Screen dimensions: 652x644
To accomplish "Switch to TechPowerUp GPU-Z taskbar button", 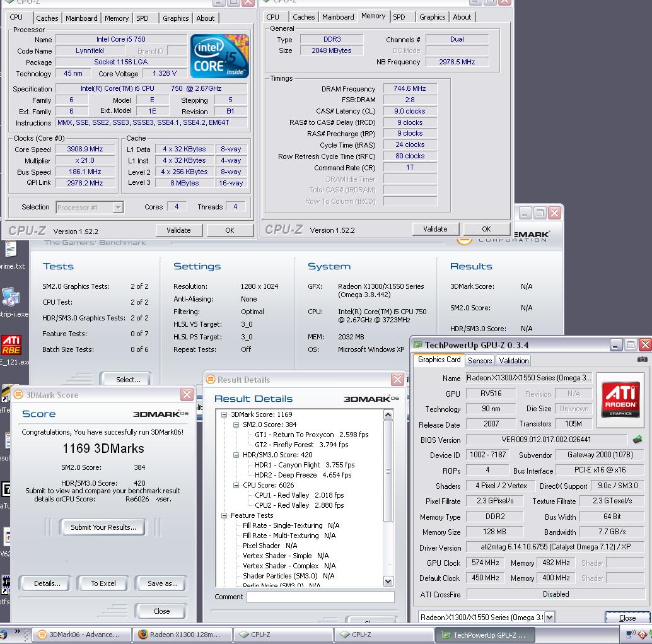I will 485,635.
